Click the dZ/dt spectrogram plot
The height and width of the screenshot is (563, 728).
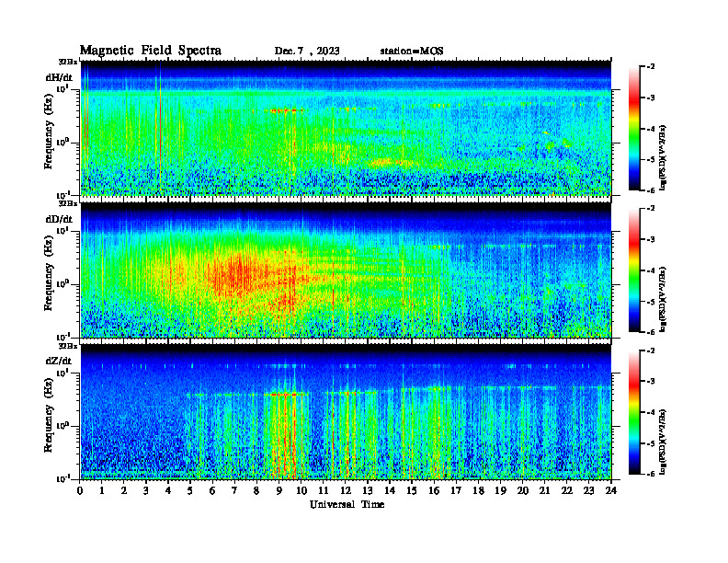point(346,412)
